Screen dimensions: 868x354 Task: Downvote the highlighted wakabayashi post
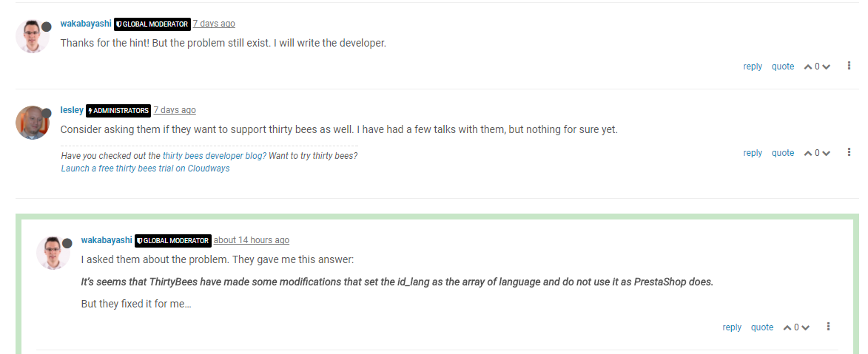pyautogui.click(x=805, y=328)
